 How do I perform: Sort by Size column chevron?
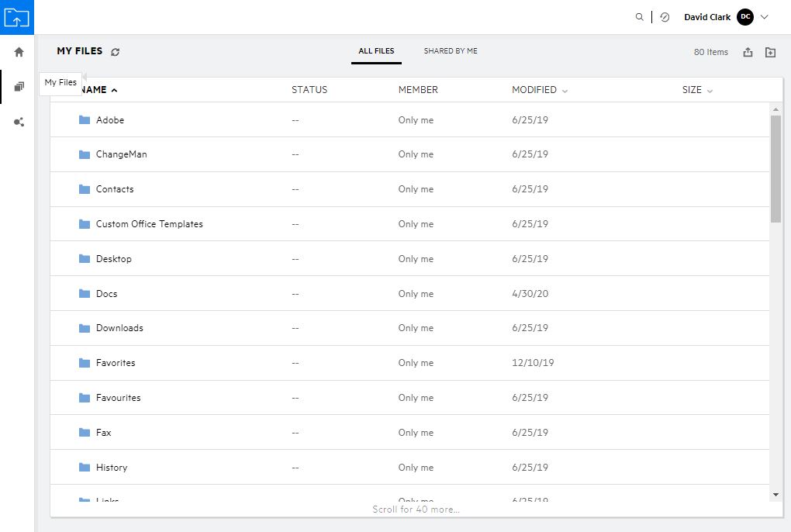tap(710, 91)
